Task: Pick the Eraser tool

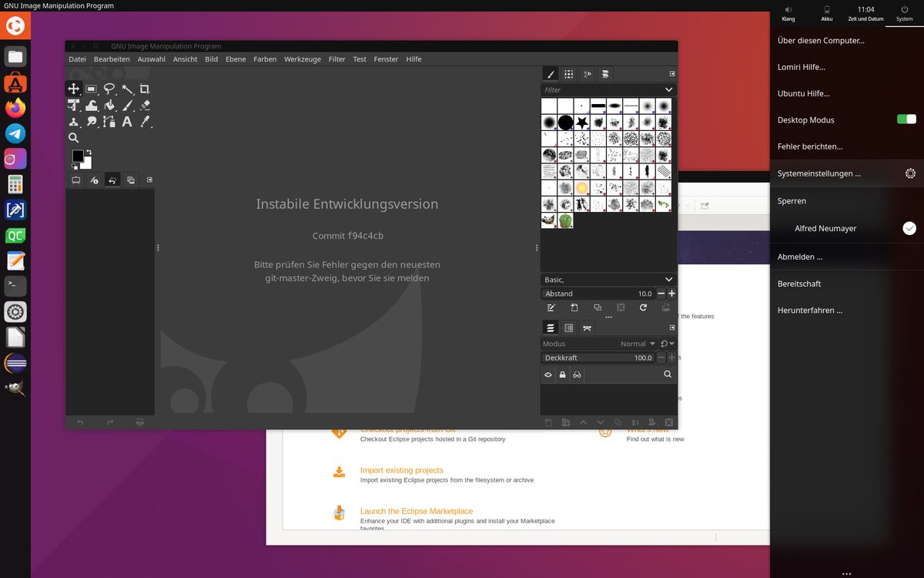Action: 146,106
